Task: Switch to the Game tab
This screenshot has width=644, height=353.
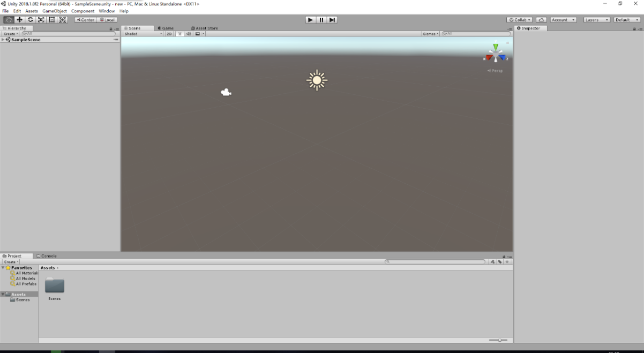Action: tap(166, 28)
